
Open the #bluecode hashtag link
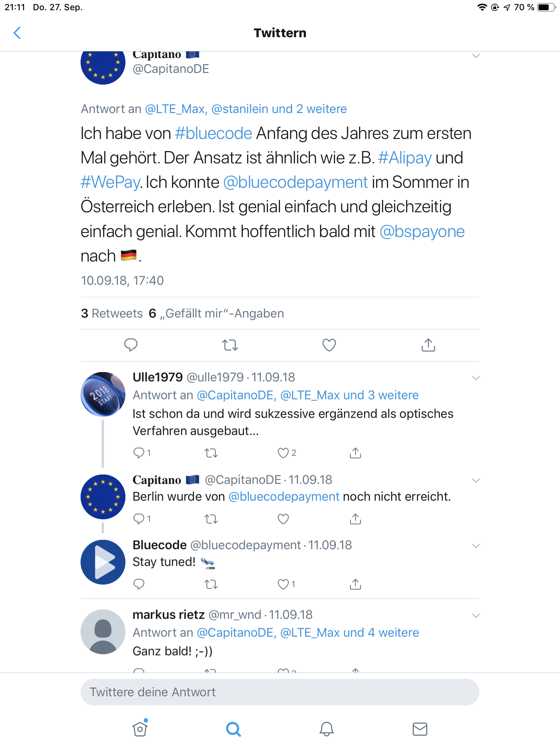point(214,133)
